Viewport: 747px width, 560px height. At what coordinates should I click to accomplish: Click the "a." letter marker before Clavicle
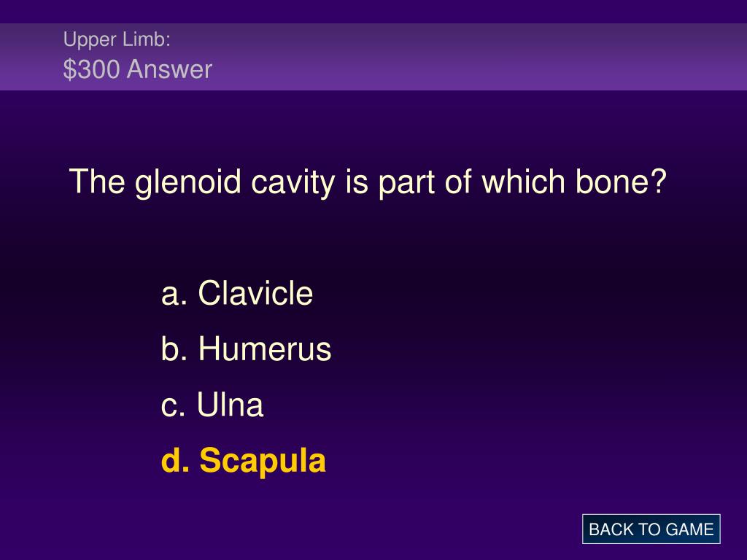click(174, 295)
